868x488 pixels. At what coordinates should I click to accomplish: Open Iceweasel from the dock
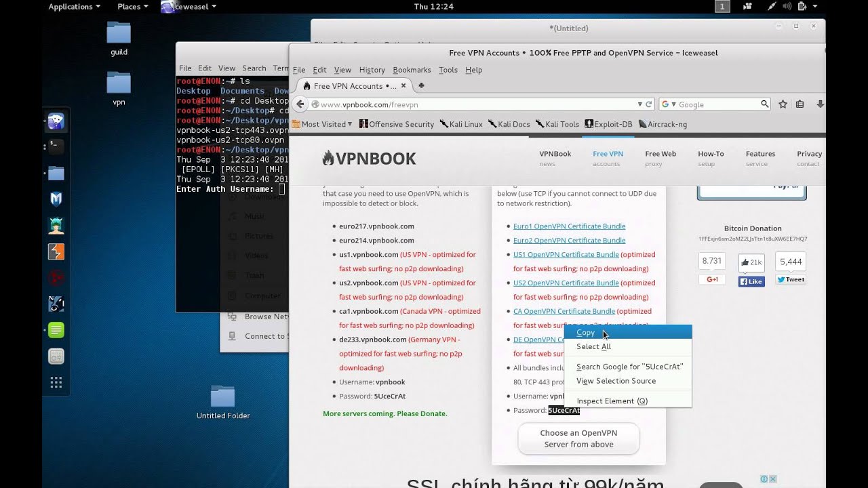click(56, 121)
